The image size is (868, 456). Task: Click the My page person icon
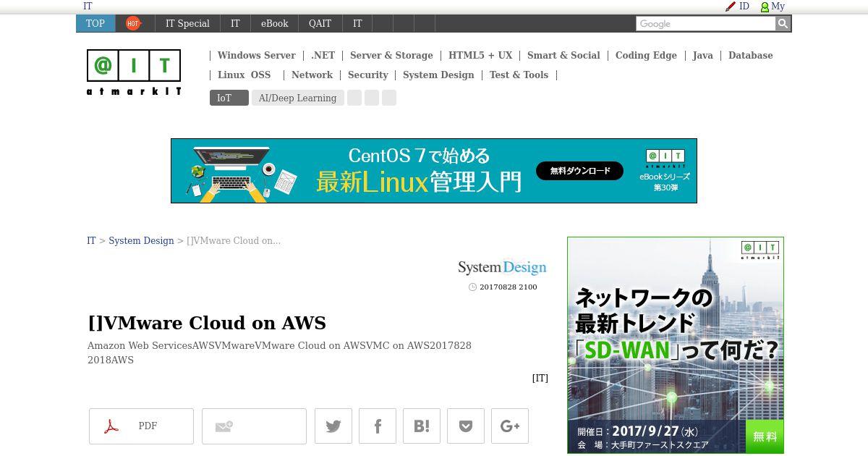click(x=765, y=7)
